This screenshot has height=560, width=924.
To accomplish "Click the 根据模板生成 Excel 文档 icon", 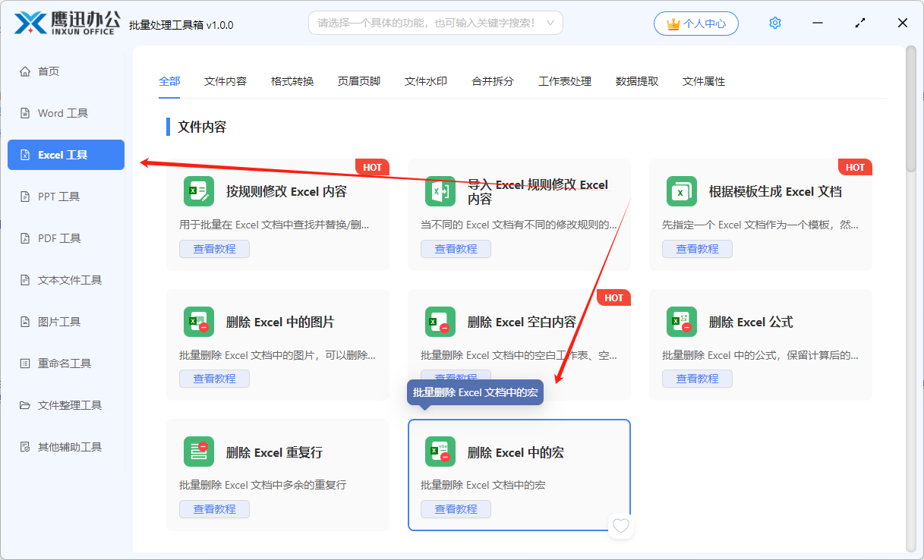I will [682, 191].
